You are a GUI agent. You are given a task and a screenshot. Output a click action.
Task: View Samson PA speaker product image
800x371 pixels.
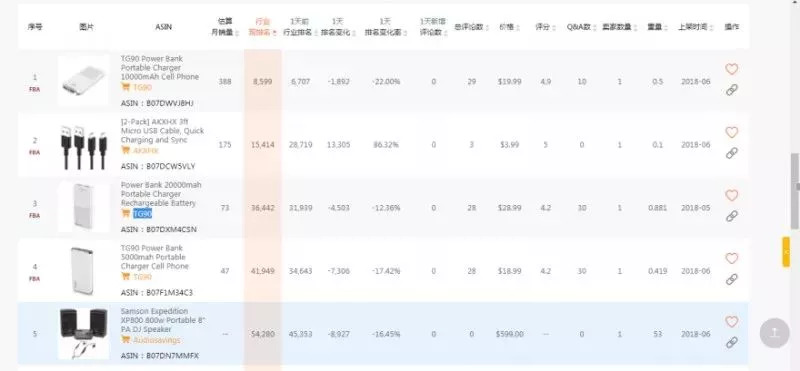[x=83, y=333]
